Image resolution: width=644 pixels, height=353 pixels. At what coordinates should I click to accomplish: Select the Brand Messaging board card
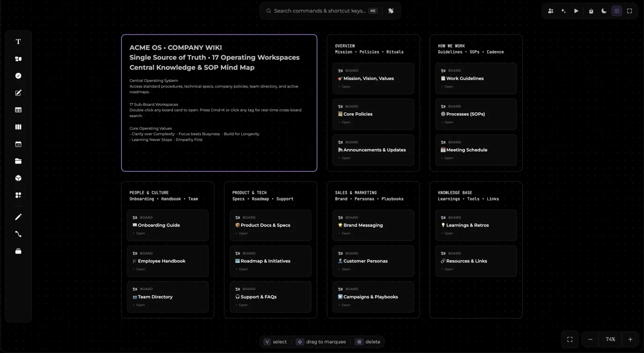click(373, 225)
